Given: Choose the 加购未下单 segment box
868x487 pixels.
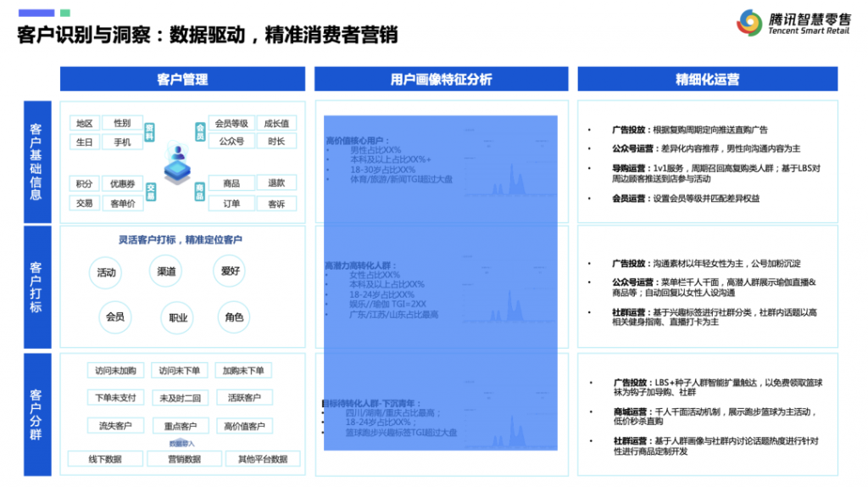Looking at the screenshot, I should (x=243, y=370).
